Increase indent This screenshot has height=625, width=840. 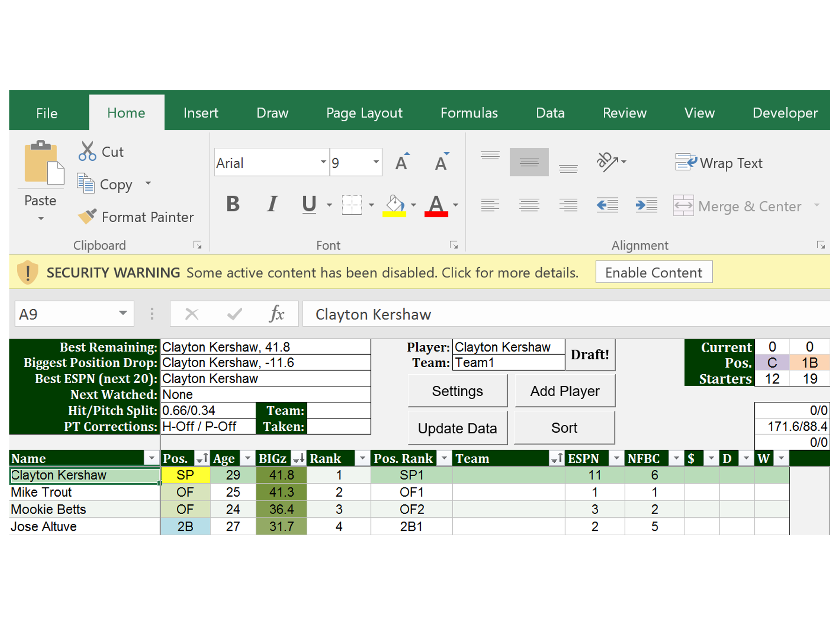coord(646,205)
